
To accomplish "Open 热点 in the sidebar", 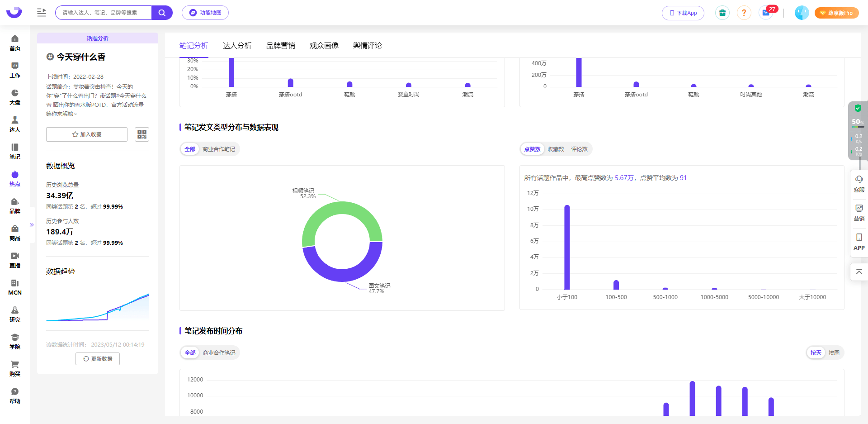I will [15, 179].
